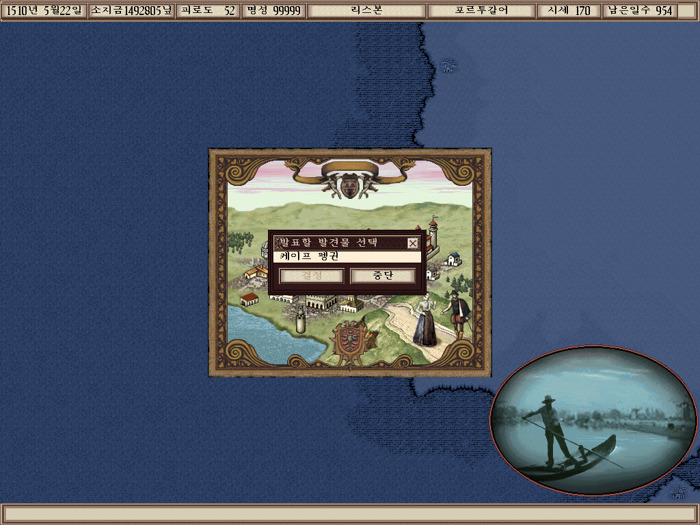Close the 발표할 발견물 선택 dialog with X
The width and height of the screenshot is (700, 525).
[412, 243]
